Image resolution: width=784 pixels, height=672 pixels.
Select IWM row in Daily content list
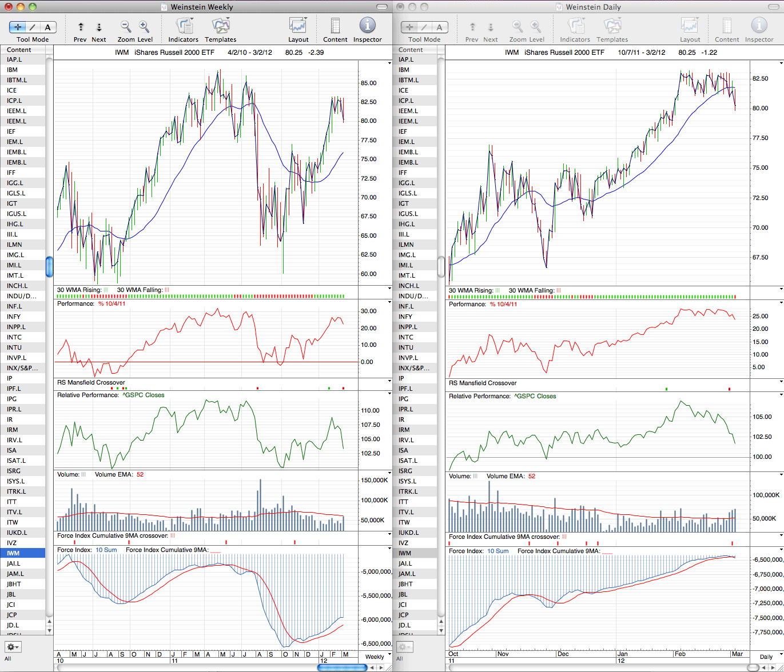(415, 553)
